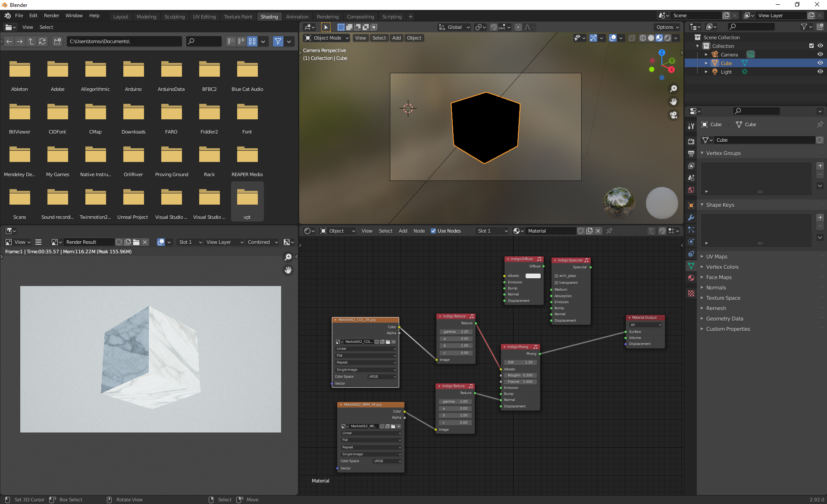Toggle visibility of the Light object
Screen dimensions: 827x504
820,72
